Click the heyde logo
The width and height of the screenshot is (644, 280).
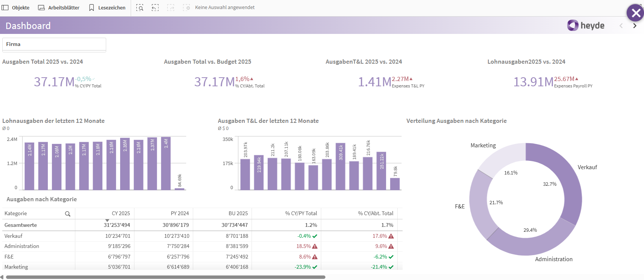coord(586,25)
